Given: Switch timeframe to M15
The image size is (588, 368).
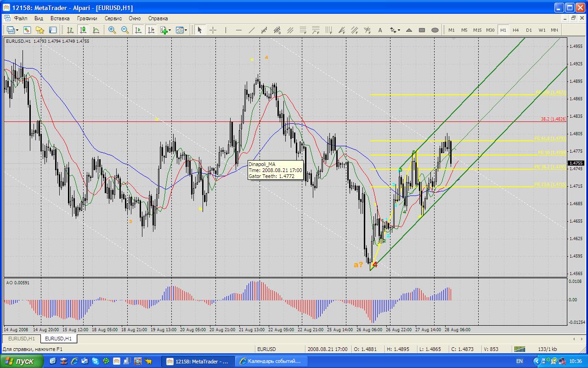Looking at the screenshot, I should click(477, 30).
